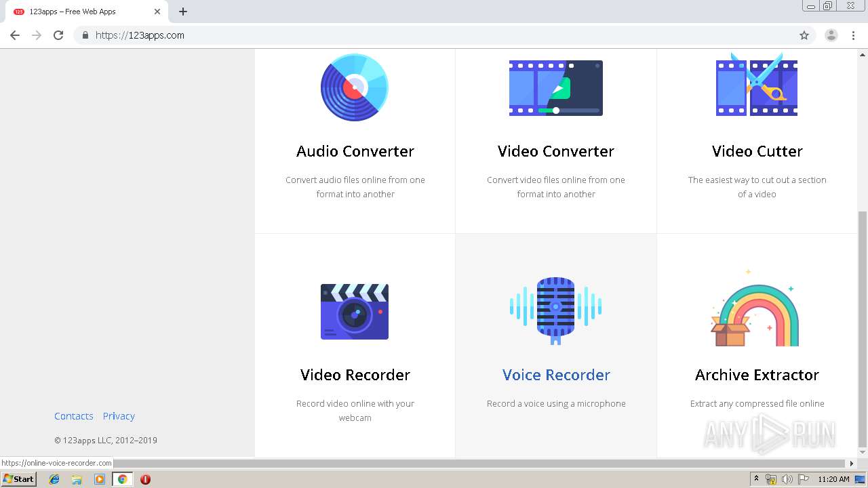Open the Archive Extractor rainbow icon
Viewport: 868px width, 488px height.
(755, 309)
